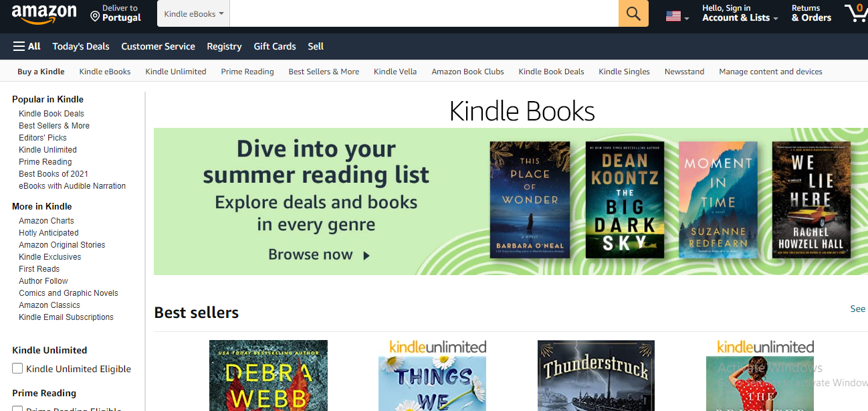Image resolution: width=868 pixels, height=411 pixels.
Task: Click the orange search magnifier button
Action: (x=633, y=13)
